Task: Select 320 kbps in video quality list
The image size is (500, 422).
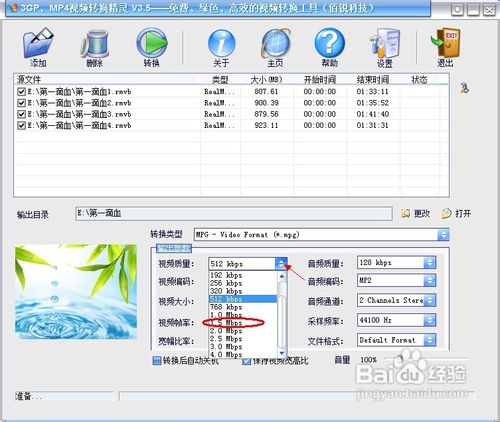Action: (243, 291)
